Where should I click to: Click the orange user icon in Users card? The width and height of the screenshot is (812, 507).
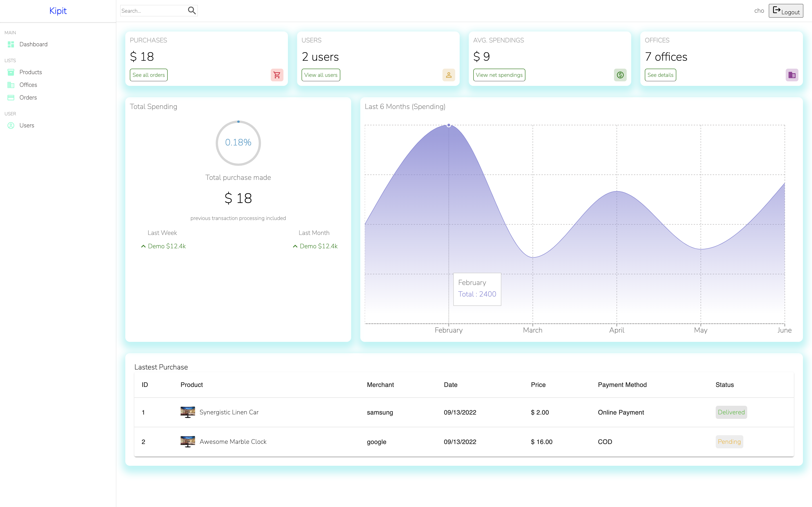click(449, 75)
